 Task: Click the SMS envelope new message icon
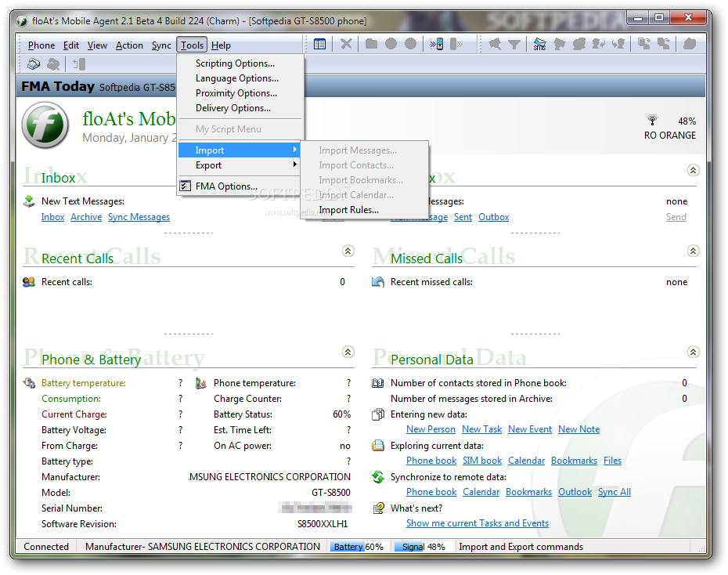[x=539, y=44]
